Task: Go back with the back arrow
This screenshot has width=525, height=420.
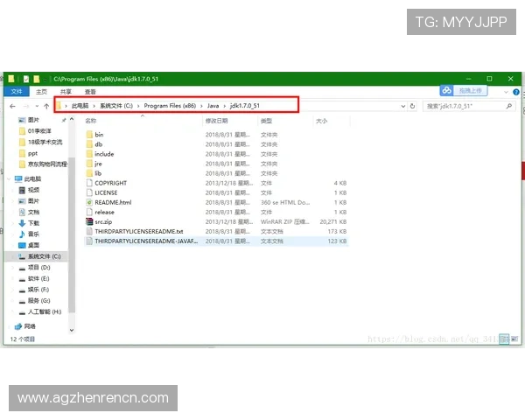Action: [12, 106]
